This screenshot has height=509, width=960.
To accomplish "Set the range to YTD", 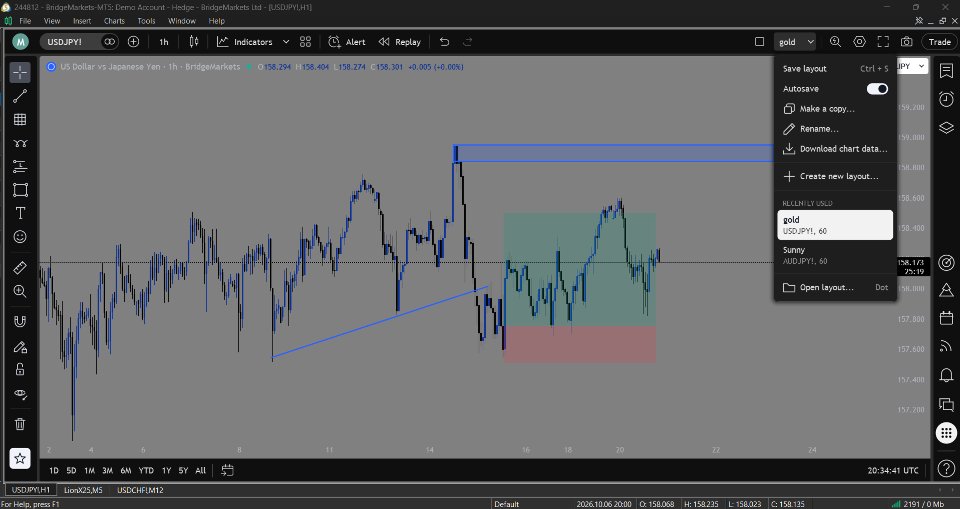I will (146, 470).
